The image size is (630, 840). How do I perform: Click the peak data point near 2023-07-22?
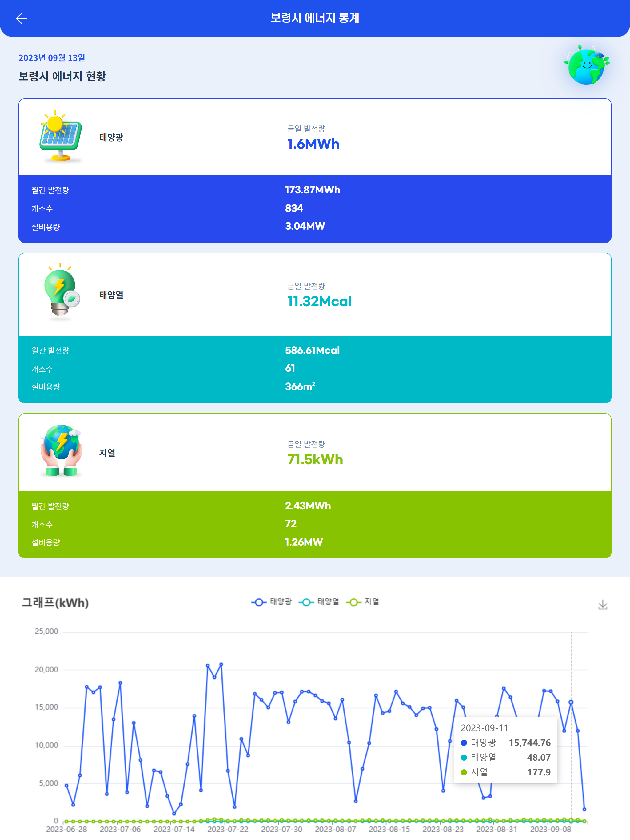coord(221,664)
